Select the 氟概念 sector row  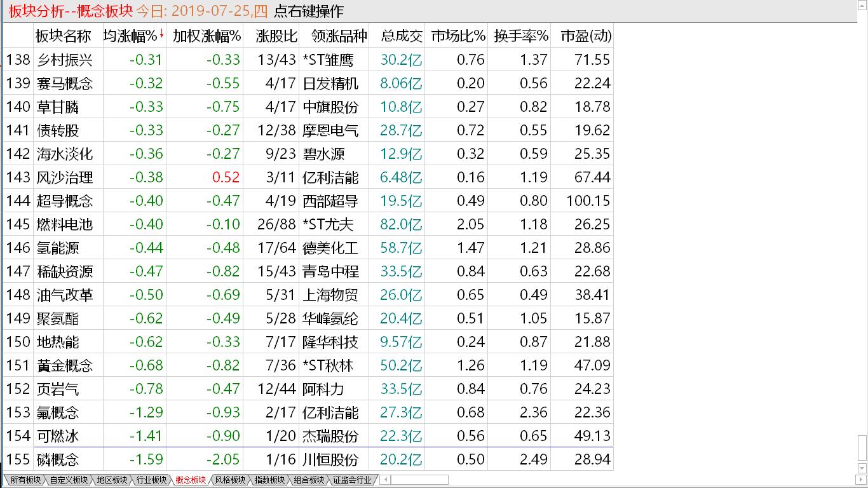[x=308, y=412]
